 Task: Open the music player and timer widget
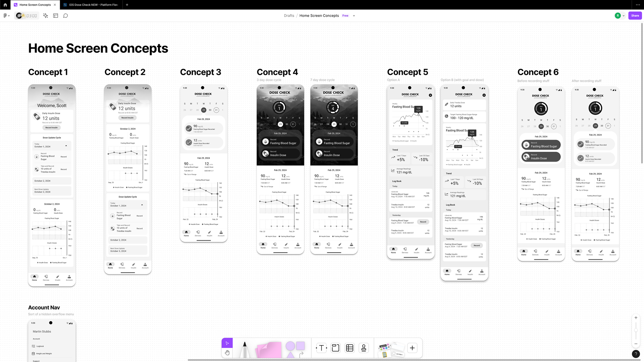coord(26,15)
